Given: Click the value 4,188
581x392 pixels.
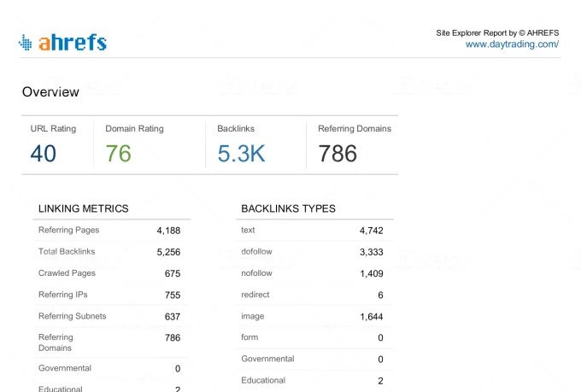Looking at the screenshot, I should tap(168, 231).
